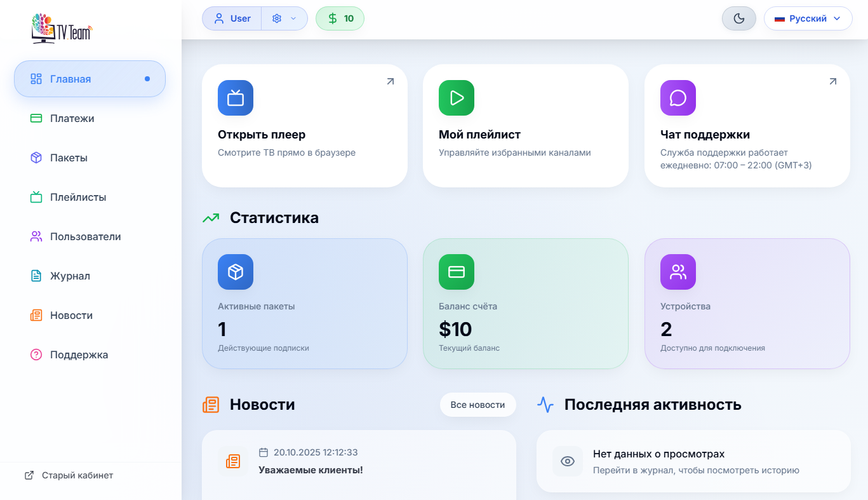Expand the settings gear dropdown

[x=284, y=18]
